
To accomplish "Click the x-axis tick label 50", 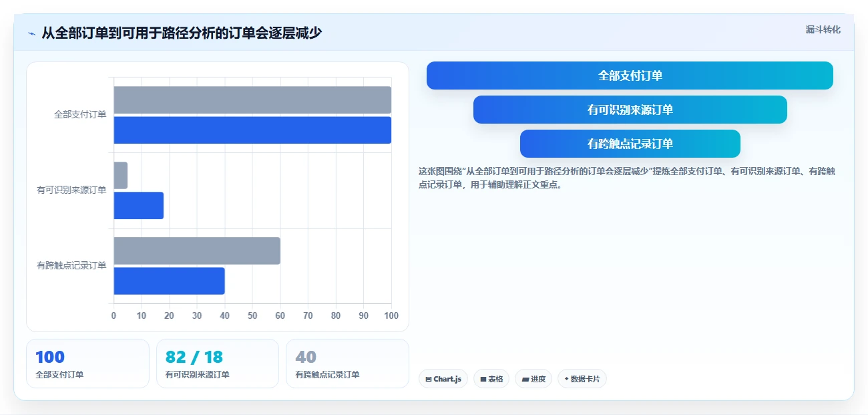I will (x=252, y=315).
